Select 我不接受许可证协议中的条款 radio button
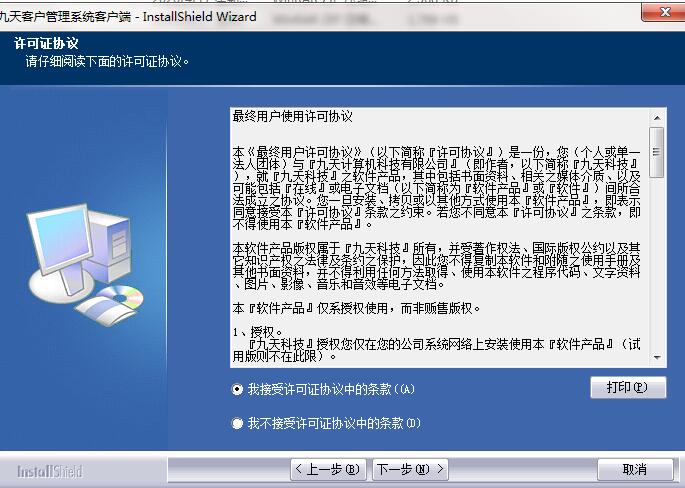The image size is (685, 488). (x=237, y=423)
